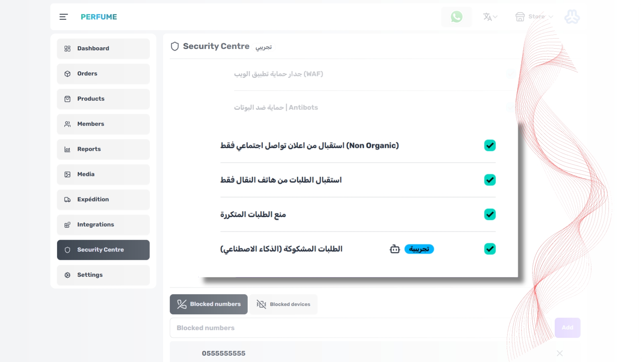This screenshot has height=362, width=644.
Task: Open Dashboard from the sidebar
Action: [103, 49]
